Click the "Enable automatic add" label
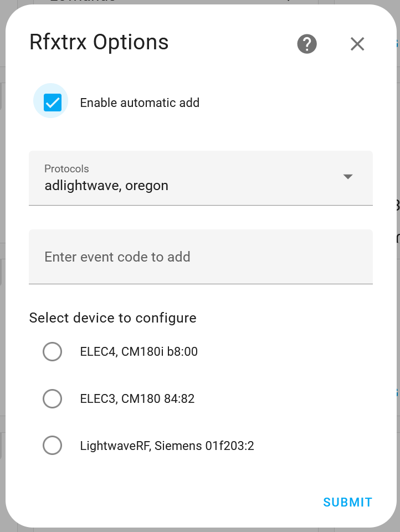The image size is (400, 532). tap(140, 103)
